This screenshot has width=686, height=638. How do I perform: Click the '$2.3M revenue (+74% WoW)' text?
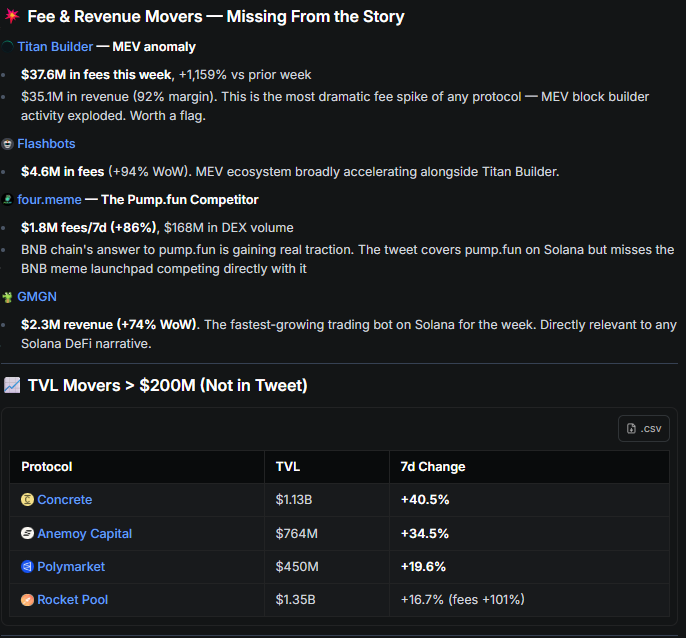[x=109, y=325]
